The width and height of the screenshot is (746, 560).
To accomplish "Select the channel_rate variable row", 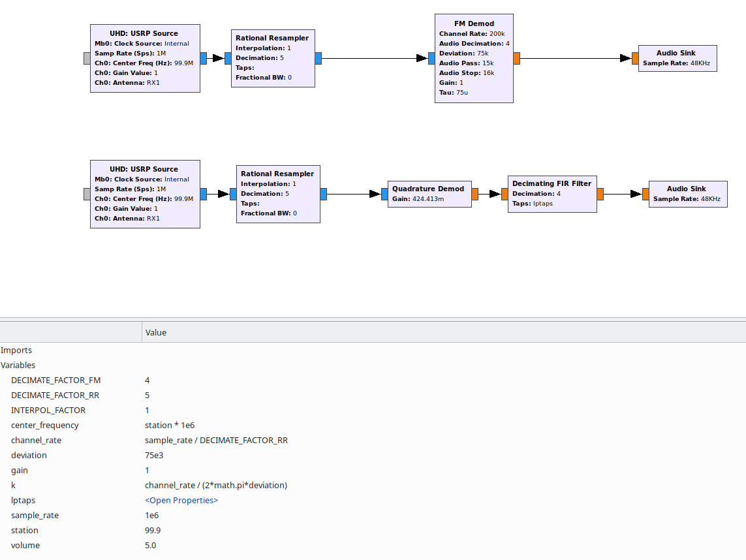I will coord(36,441).
